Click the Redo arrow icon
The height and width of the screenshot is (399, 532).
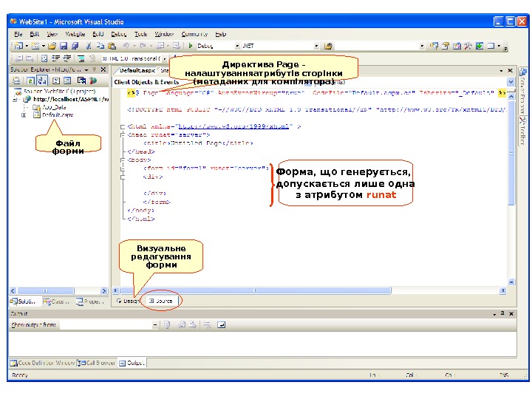[x=143, y=46]
